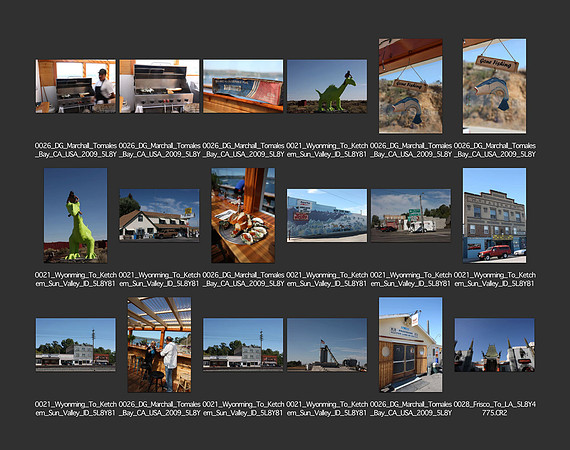570x450 pixels.
Task: Open the grill close-up photo without the chef
Action: (159, 86)
